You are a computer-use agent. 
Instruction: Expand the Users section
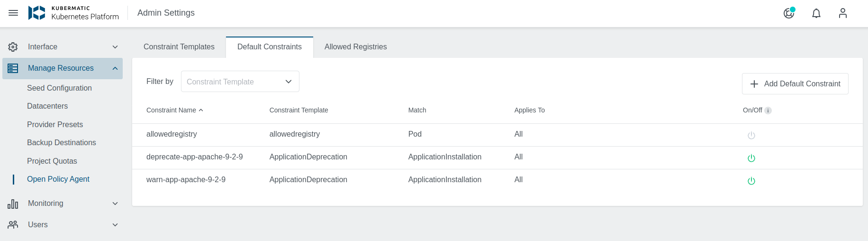point(115,225)
